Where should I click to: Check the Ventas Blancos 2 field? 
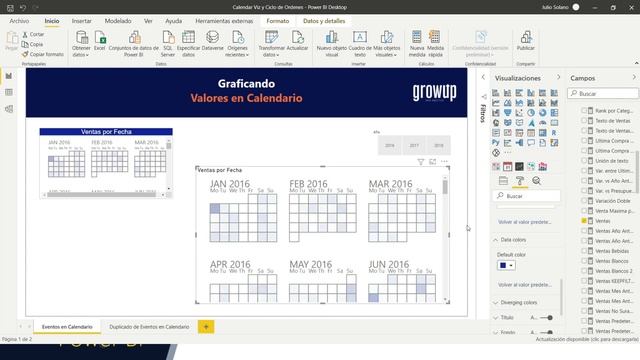[x=584, y=271]
